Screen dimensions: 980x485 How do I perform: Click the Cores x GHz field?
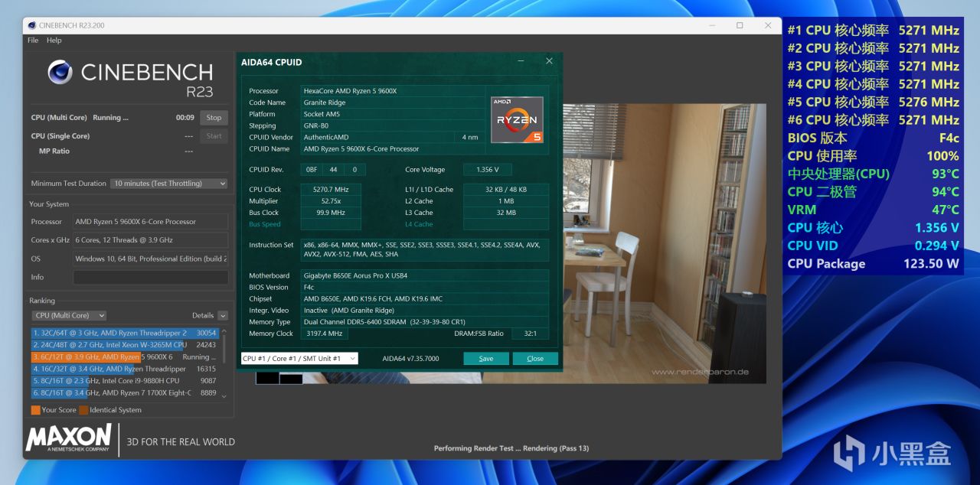pos(151,240)
